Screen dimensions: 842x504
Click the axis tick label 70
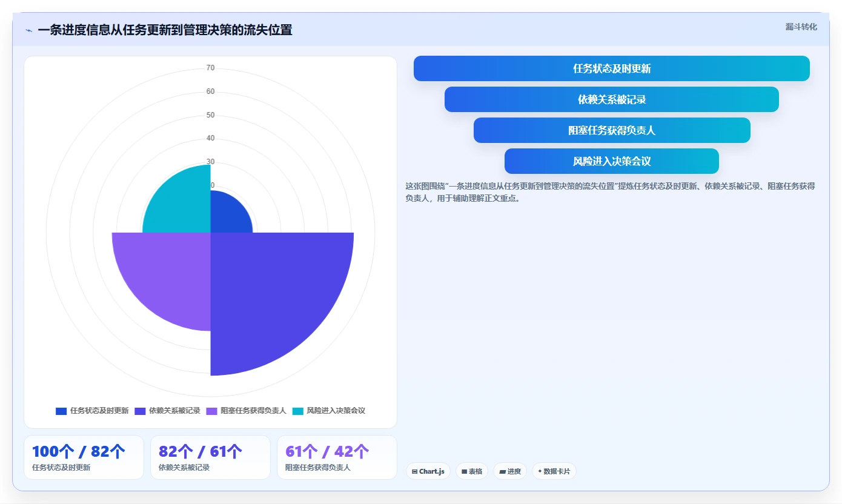pos(210,68)
